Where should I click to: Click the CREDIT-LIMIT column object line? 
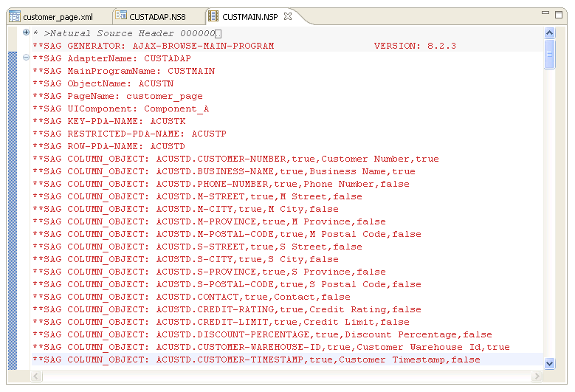(220, 323)
